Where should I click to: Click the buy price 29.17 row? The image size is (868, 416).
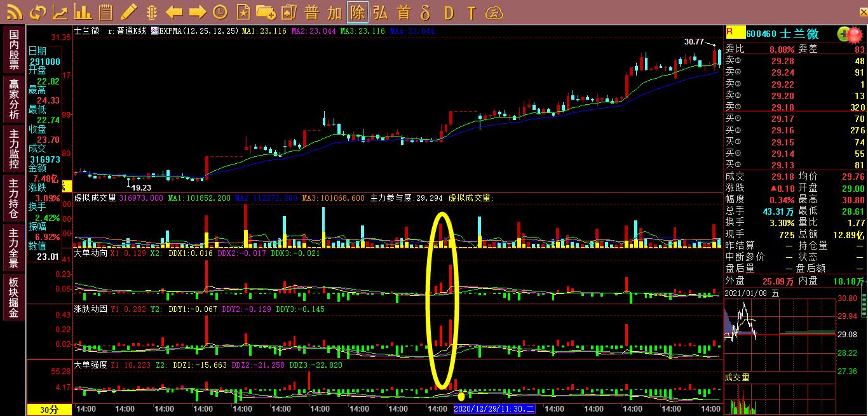pos(796,119)
